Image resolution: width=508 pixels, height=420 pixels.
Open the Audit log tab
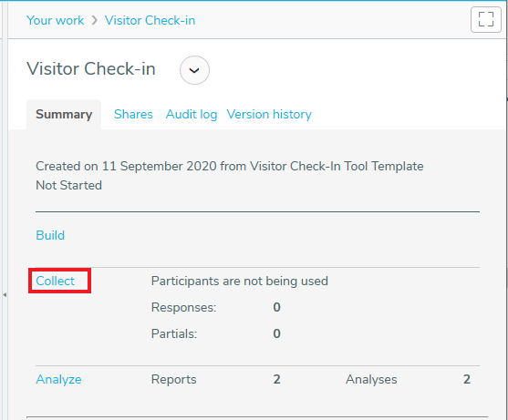[x=192, y=115]
